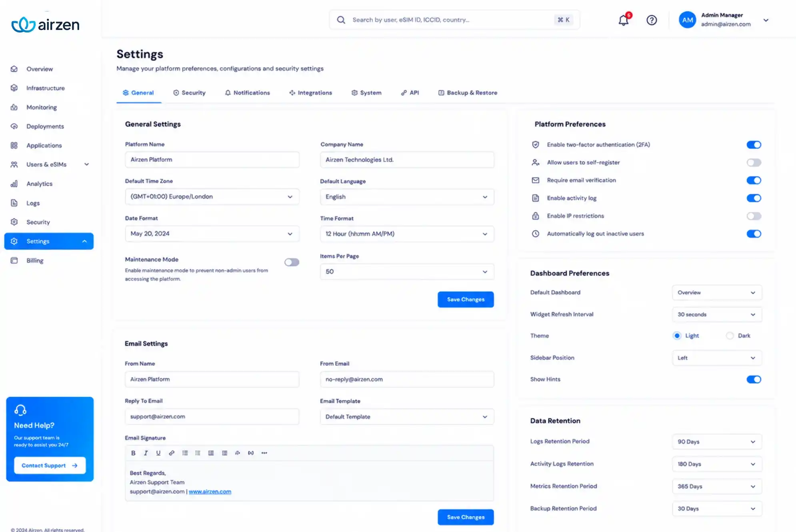The image size is (796, 532).
Task: Save Changes in Email Settings
Action: 466,517
